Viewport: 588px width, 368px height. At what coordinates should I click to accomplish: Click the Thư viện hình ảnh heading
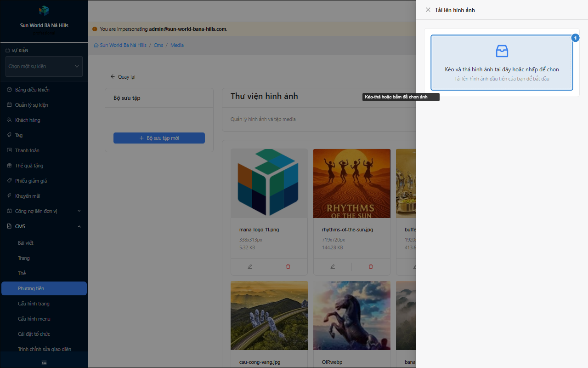(x=264, y=96)
